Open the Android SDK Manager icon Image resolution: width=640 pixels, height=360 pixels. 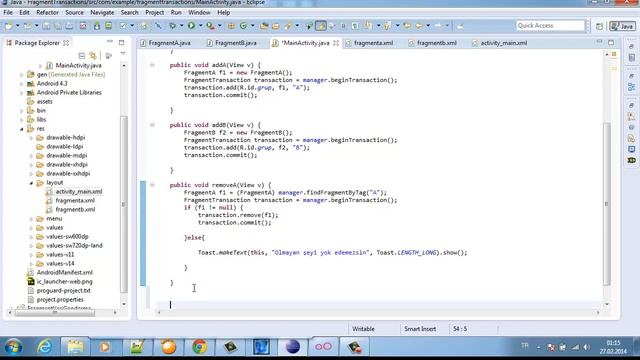click(97, 26)
